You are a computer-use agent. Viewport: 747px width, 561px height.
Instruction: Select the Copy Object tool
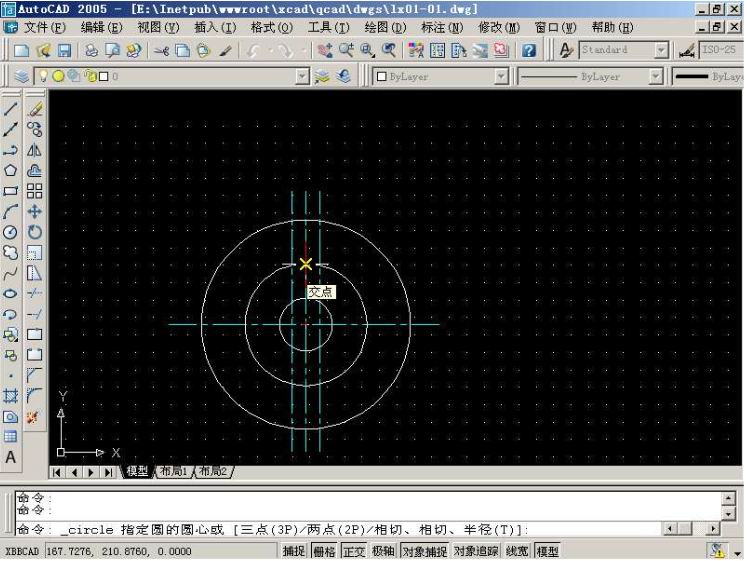coord(34,130)
